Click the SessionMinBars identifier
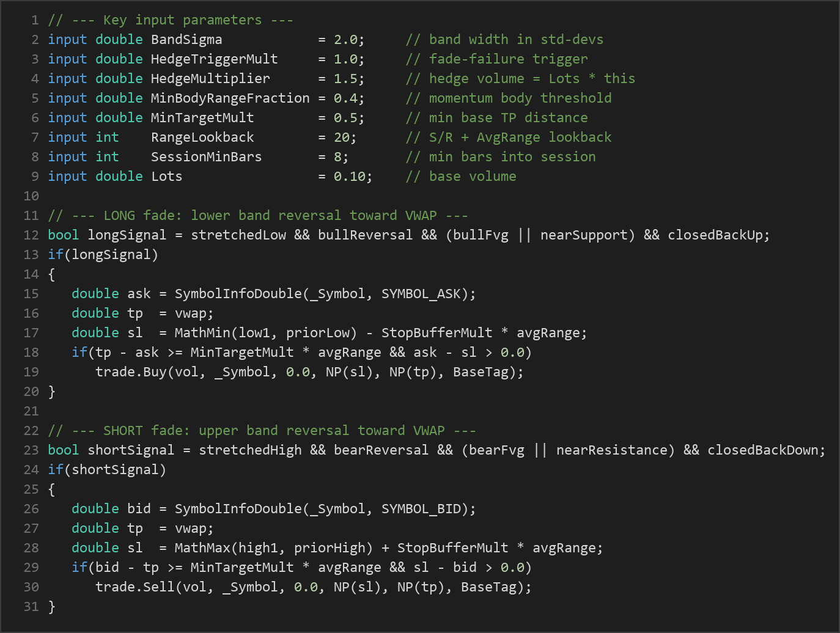Screen dimensions: 840x633 (x=206, y=157)
